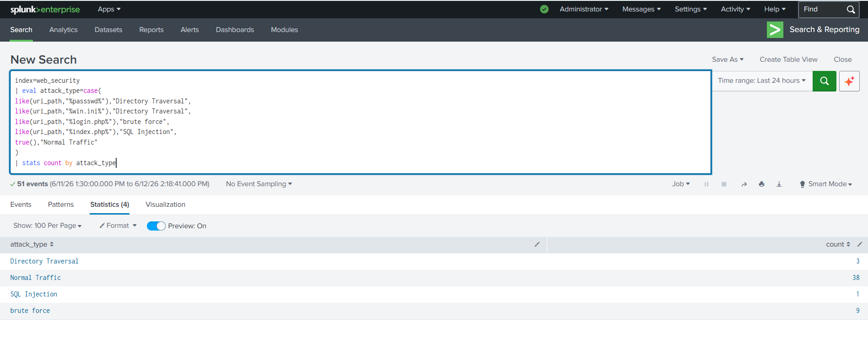Sort by attack_type column arrows
The width and height of the screenshot is (868, 344).
pyautogui.click(x=52, y=244)
